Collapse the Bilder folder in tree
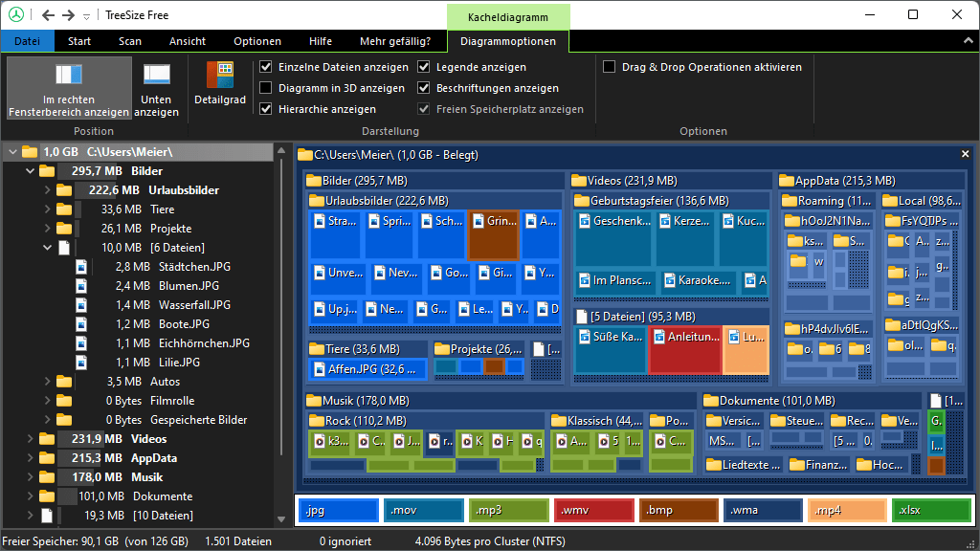Viewport: 980px width, 551px height. pos(30,171)
